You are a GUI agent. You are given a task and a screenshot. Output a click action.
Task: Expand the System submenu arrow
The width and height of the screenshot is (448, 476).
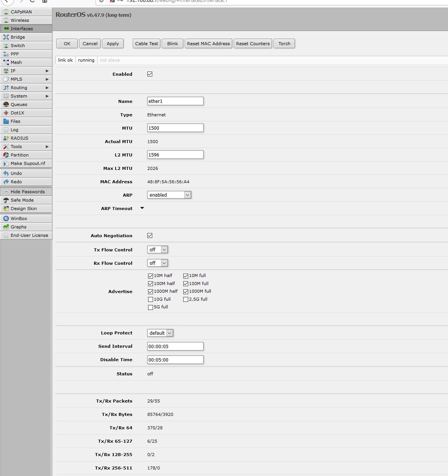pyautogui.click(x=47, y=96)
